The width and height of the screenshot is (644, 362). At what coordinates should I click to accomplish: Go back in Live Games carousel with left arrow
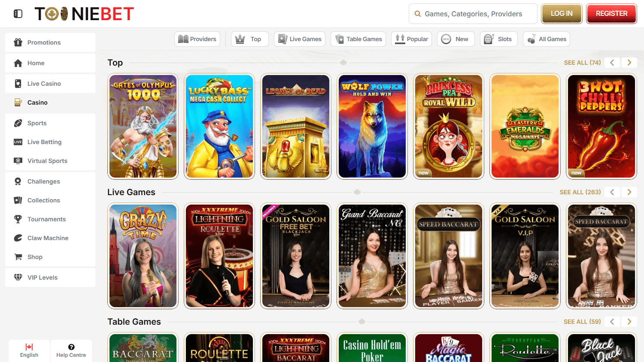pyautogui.click(x=612, y=192)
